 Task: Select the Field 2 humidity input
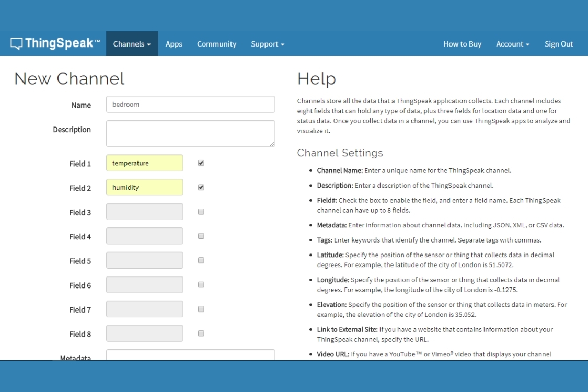pyautogui.click(x=144, y=187)
